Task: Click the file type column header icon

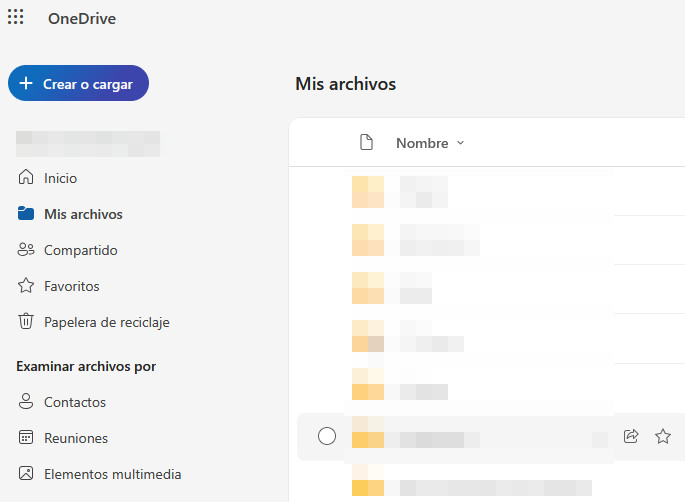Action: (x=366, y=143)
